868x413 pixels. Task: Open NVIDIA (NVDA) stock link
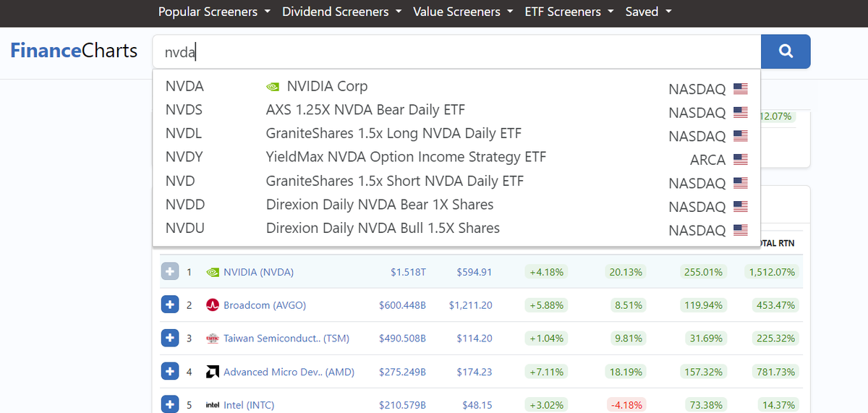[x=258, y=273]
